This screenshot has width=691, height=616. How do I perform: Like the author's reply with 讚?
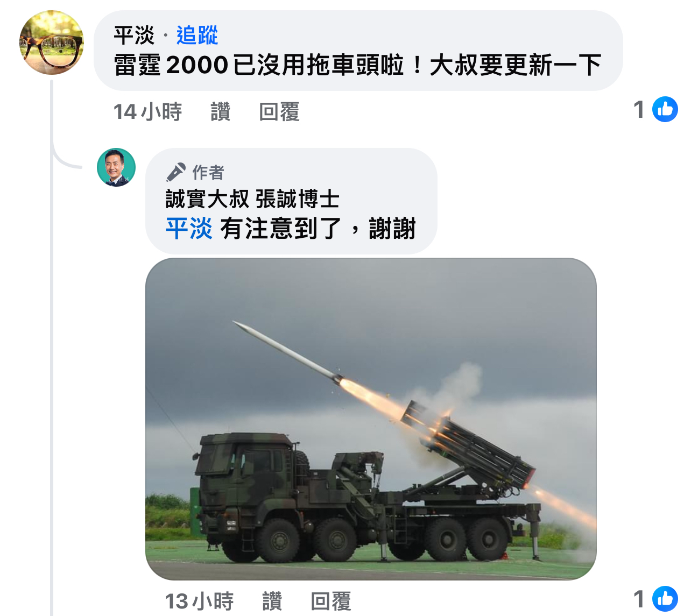click(272, 601)
